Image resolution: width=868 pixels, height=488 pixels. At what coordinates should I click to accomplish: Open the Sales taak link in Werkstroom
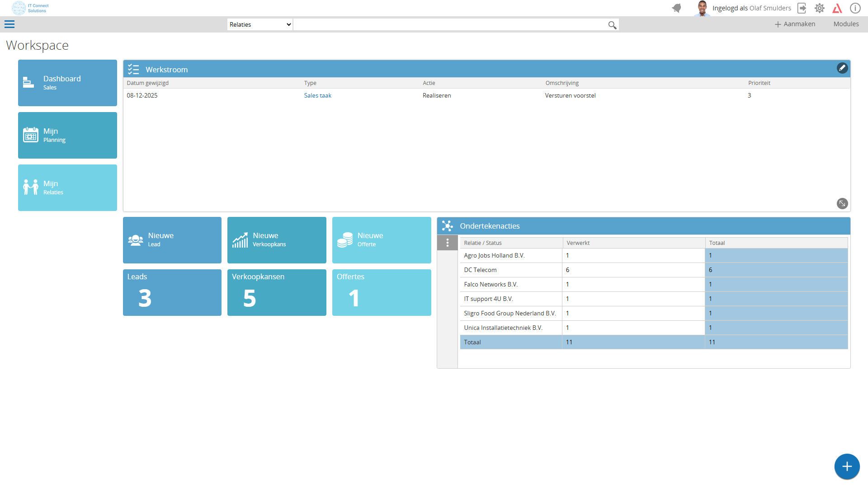click(317, 95)
